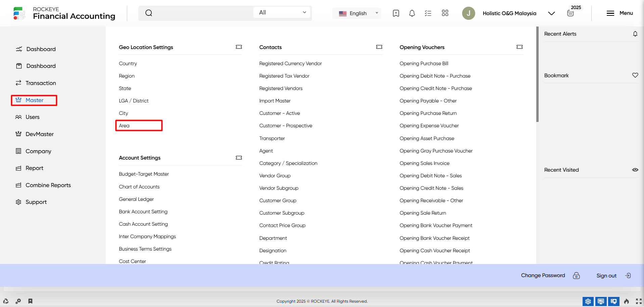Open Registered Tax Vendor link
Screen dimensions: 644x307
point(284,76)
